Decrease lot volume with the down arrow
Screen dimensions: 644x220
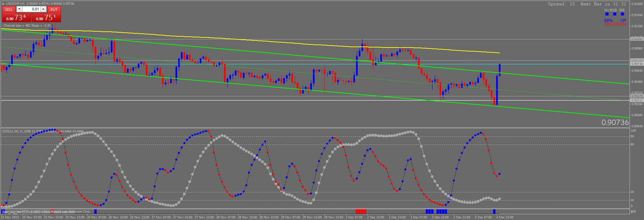19,9
